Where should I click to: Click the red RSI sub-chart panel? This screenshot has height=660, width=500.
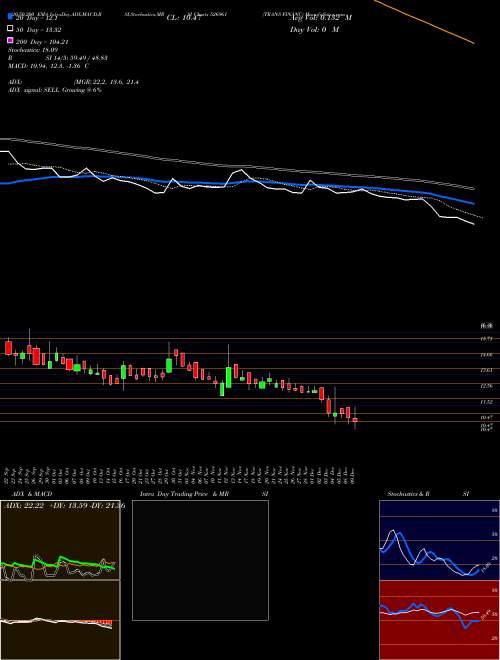click(439, 620)
